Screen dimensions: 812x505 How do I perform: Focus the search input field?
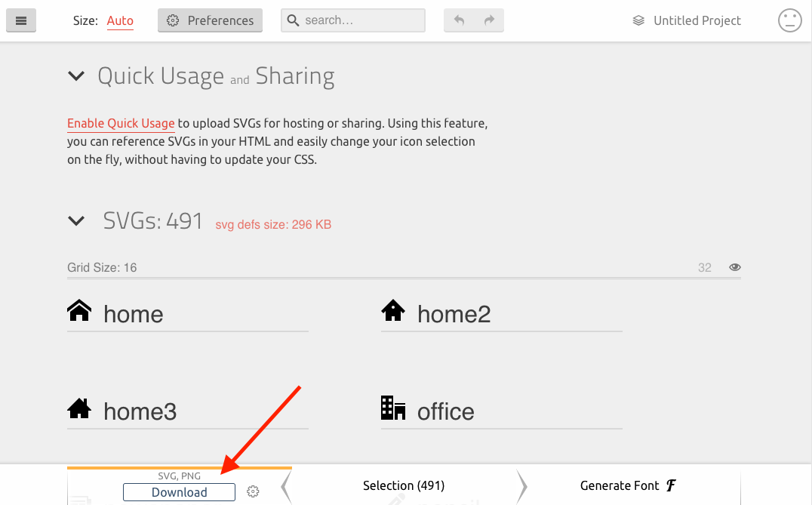pyautogui.click(x=353, y=20)
